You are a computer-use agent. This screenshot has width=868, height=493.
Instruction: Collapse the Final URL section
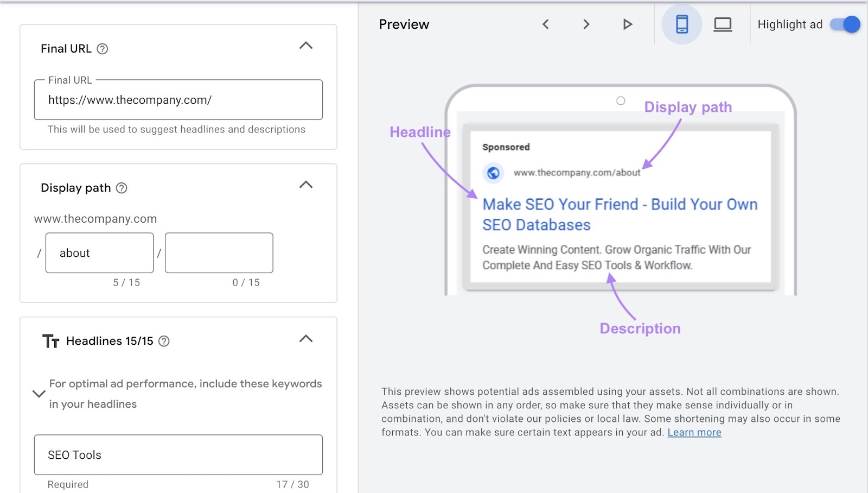pyautogui.click(x=307, y=46)
